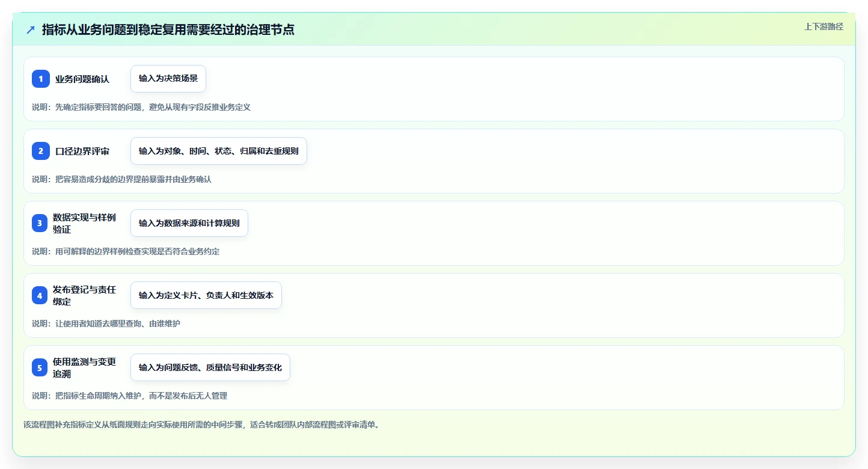Image resolution: width=868 pixels, height=469 pixels.
Task: Click the step number 4 badge
Action: [40, 295]
